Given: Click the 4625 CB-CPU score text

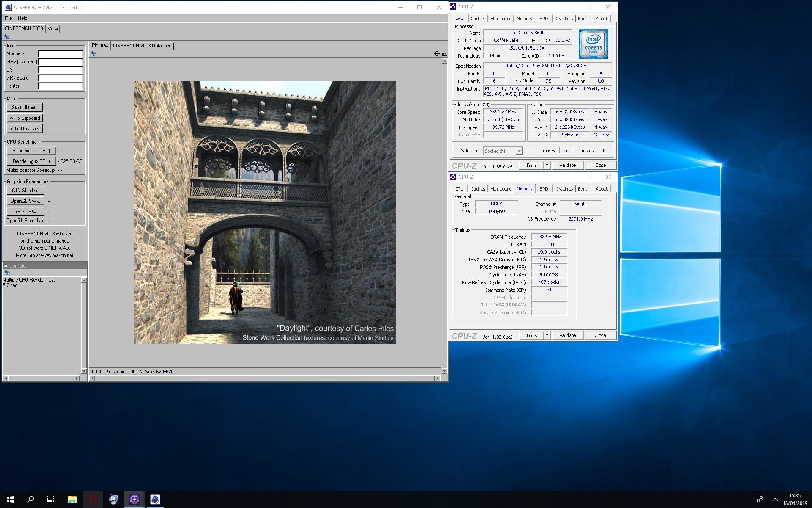Looking at the screenshot, I should [x=71, y=161].
